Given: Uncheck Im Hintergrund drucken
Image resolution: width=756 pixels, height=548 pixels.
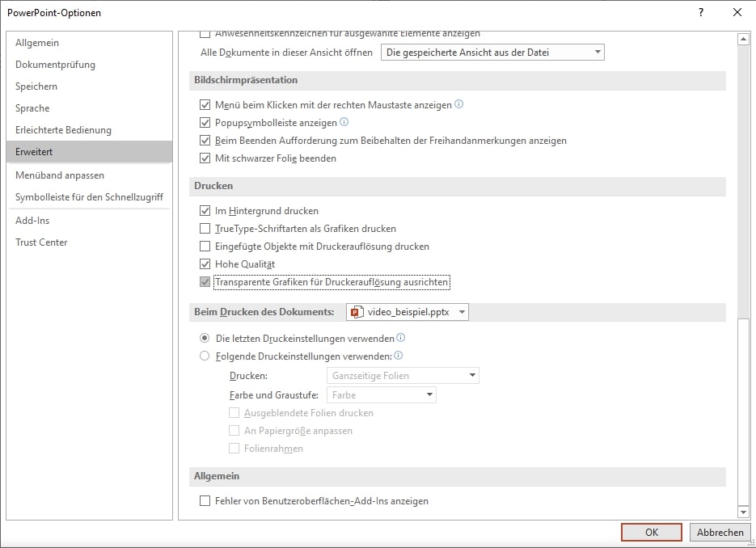Looking at the screenshot, I should tap(205, 211).
